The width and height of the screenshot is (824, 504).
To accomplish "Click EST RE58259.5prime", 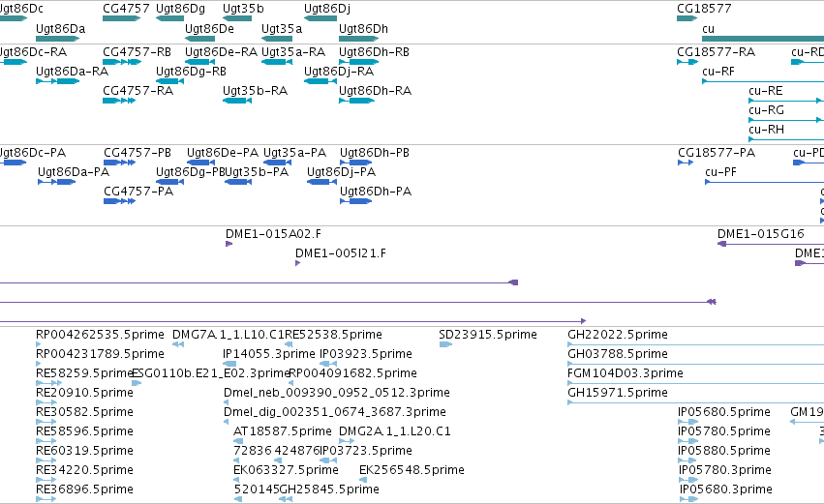I will (83, 373).
